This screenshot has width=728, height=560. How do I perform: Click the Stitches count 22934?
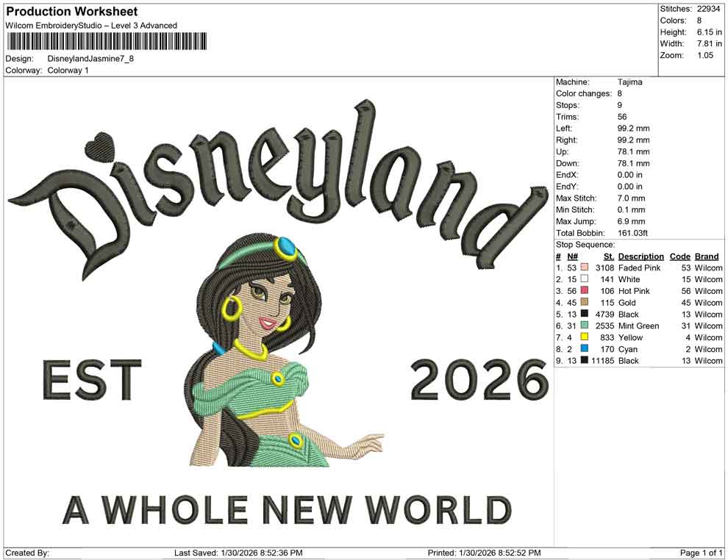pos(710,10)
